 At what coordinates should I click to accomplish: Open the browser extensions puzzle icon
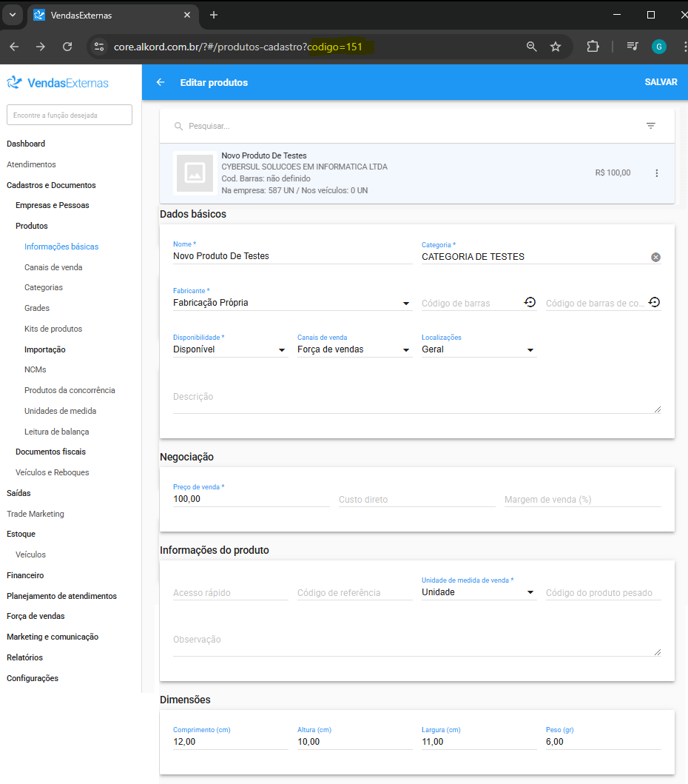(x=593, y=47)
